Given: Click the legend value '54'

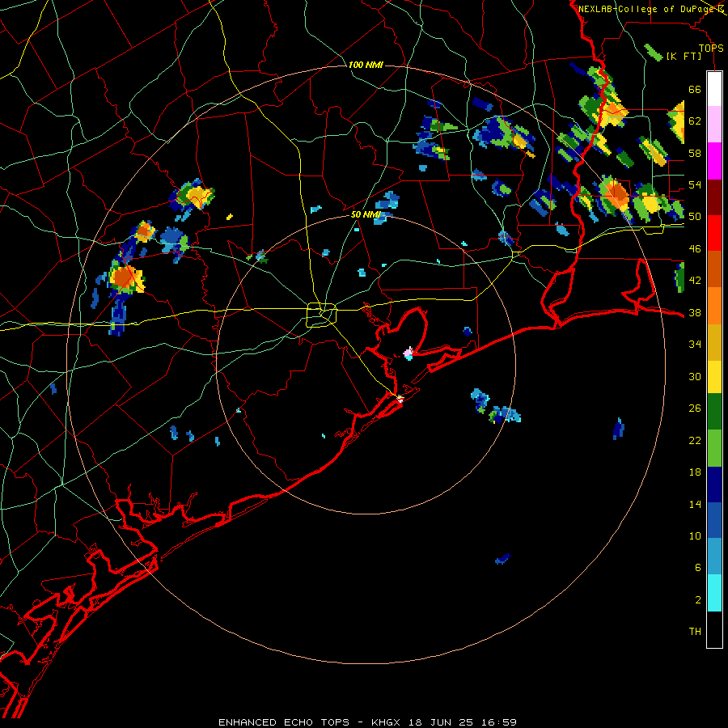Looking at the screenshot, I should click(x=695, y=185).
